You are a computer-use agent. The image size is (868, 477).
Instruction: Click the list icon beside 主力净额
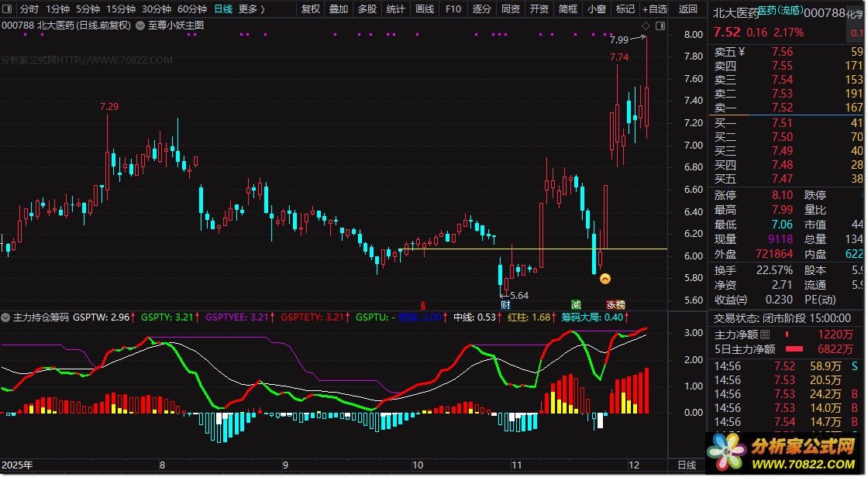tap(765, 335)
